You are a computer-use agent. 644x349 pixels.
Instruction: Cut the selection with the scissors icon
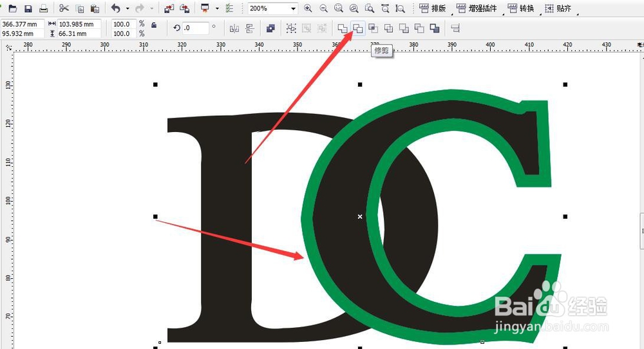[x=64, y=8]
